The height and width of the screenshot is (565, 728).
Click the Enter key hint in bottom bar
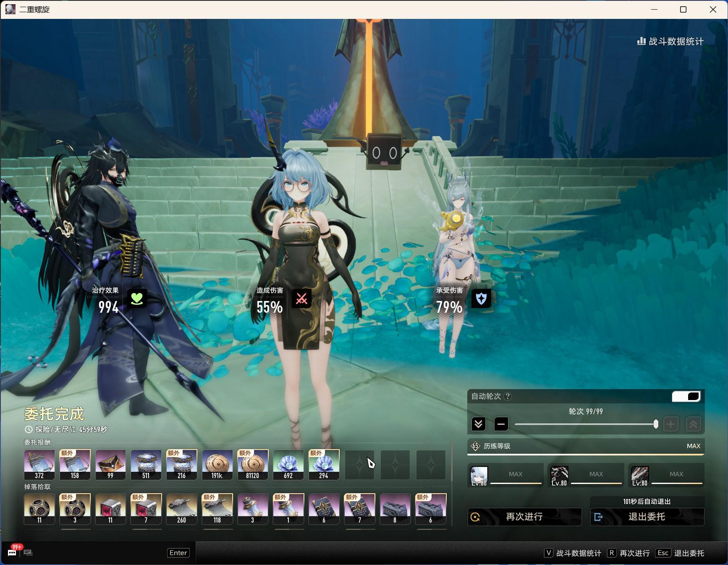[x=178, y=553]
